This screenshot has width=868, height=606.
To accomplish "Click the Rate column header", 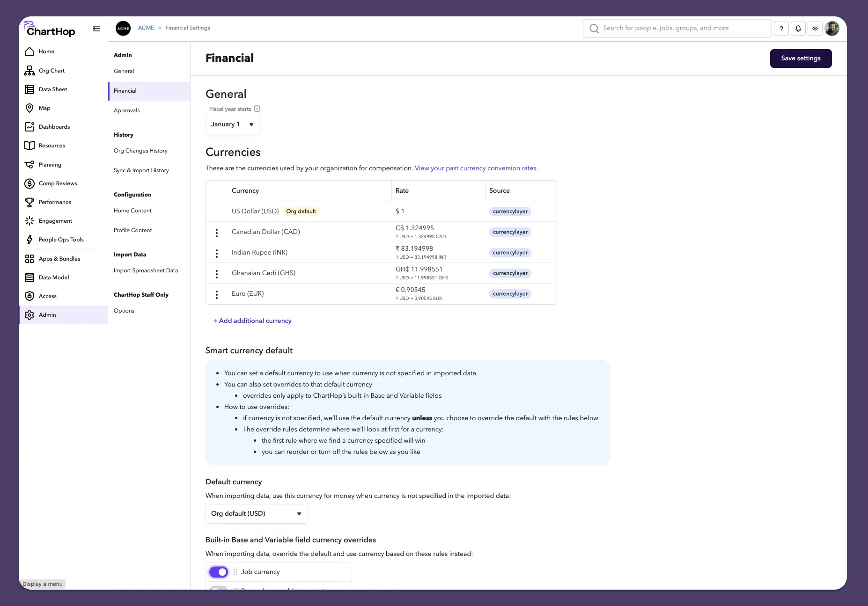I will 402,191.
